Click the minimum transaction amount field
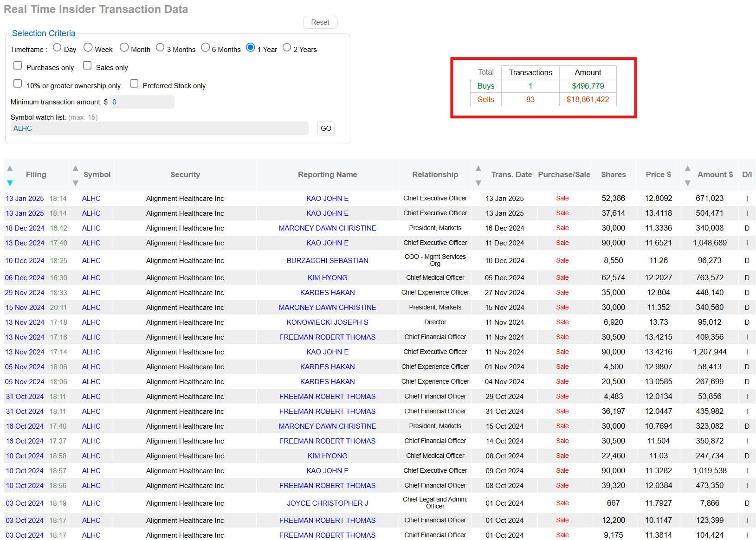The height and width of the screenshot is (540, 756). [142, 102]
